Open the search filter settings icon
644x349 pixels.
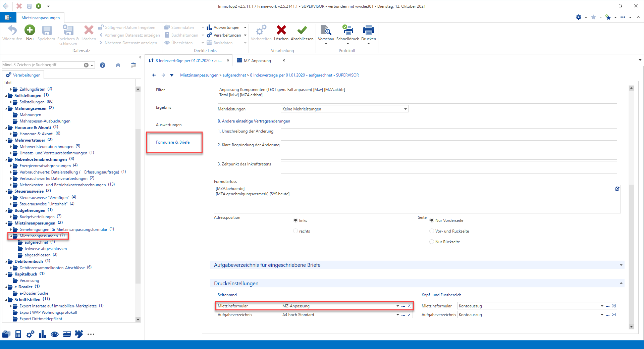pyautogui.click(x=133, y=65)
